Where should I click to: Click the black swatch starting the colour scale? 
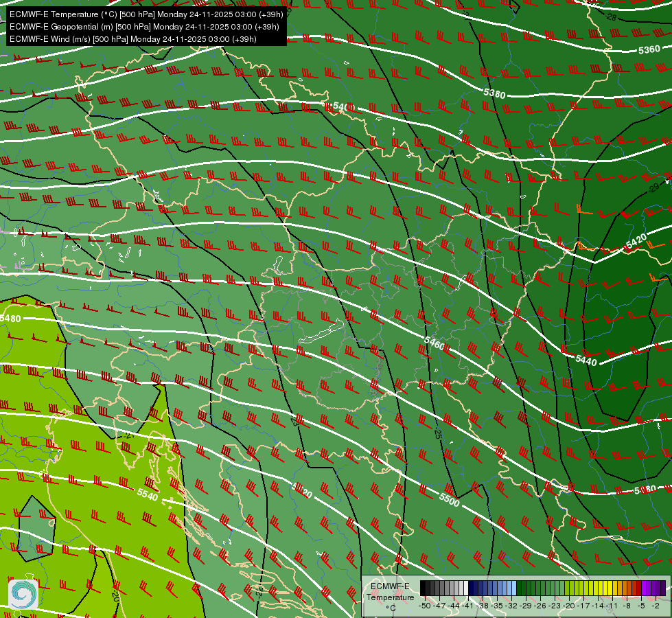423,588
